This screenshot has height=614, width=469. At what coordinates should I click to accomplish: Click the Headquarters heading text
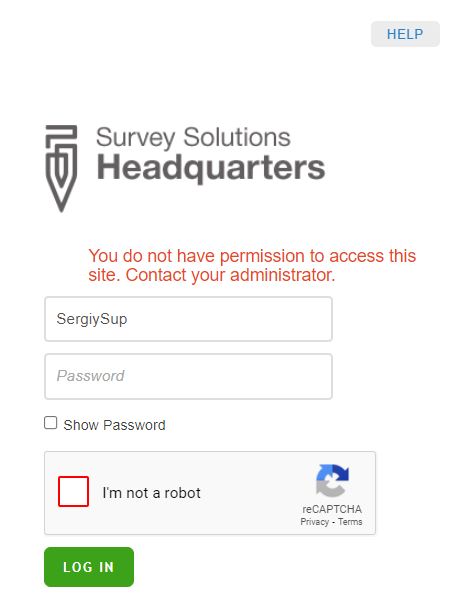point(211,168)
